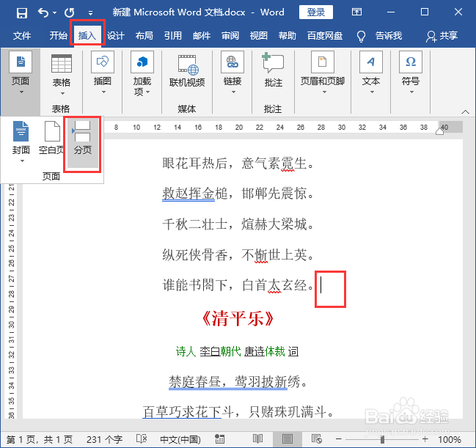
Task: Click the zoom slider handle
Action: tap(383, 439)
